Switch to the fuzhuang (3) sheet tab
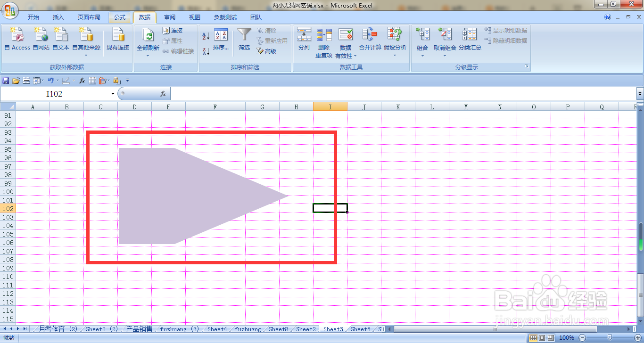 click(180, 329)
